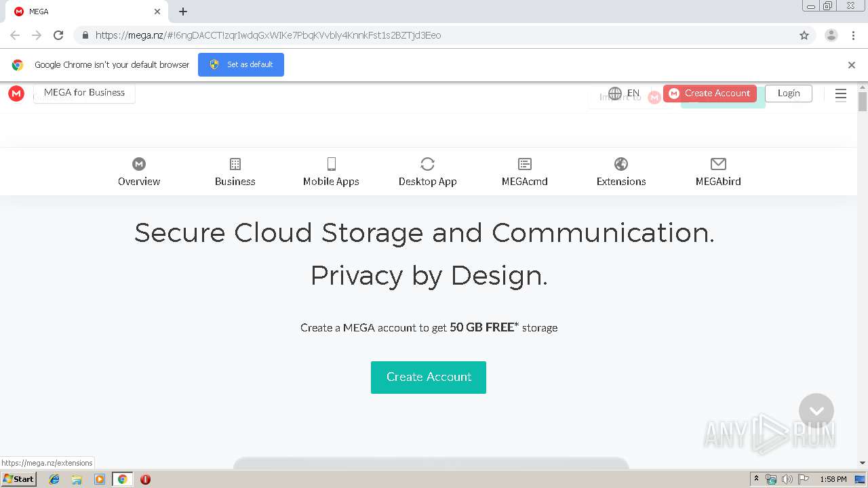
Task: Show hidden system tray icons
Action: tap(756, 479)
